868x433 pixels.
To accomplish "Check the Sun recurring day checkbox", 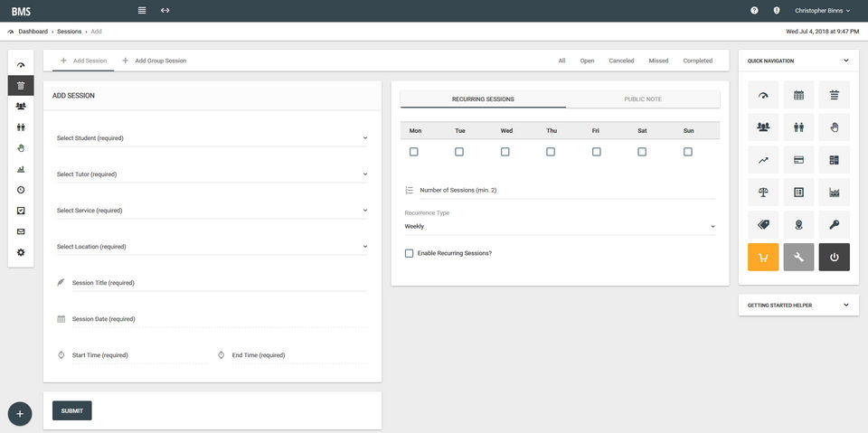I will pos(687,152).
